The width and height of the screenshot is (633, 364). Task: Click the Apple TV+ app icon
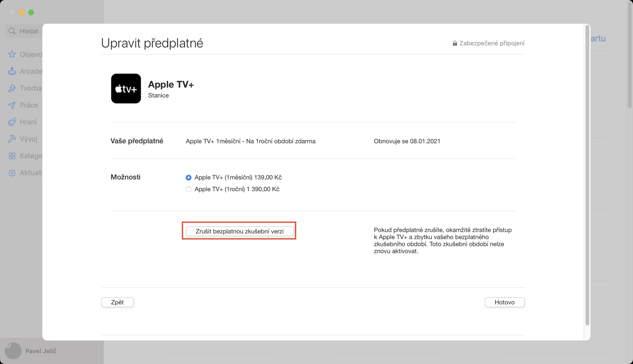coord(126,88)
